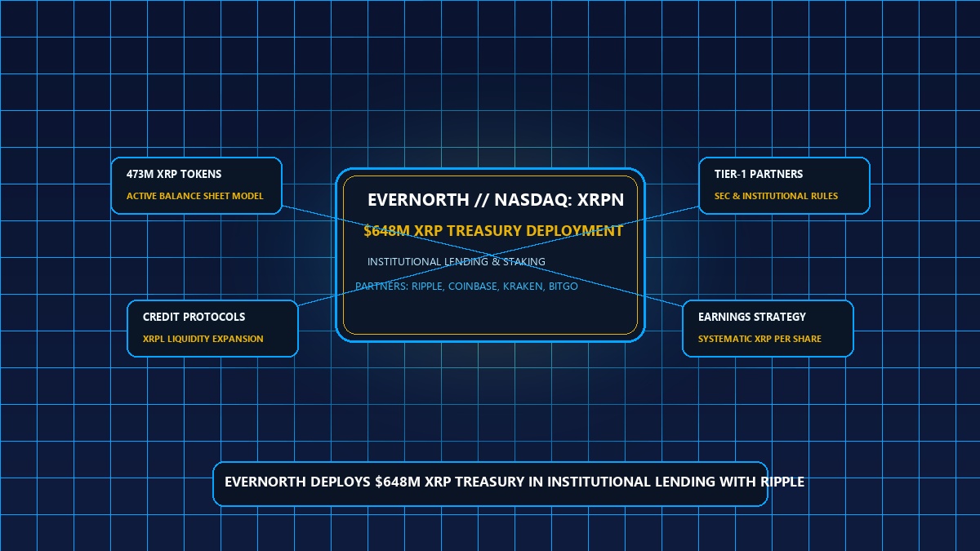Click the "EVERNORTH // NASDAQ: XRPN" title

(496, 200)
